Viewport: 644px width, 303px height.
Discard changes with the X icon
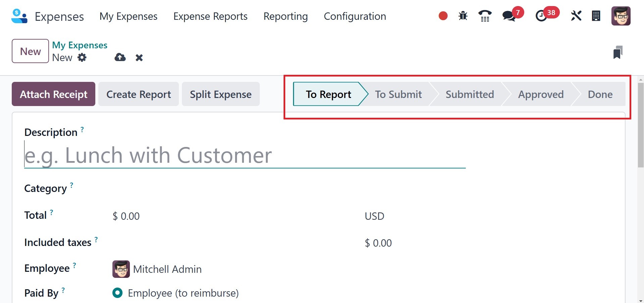139,58
